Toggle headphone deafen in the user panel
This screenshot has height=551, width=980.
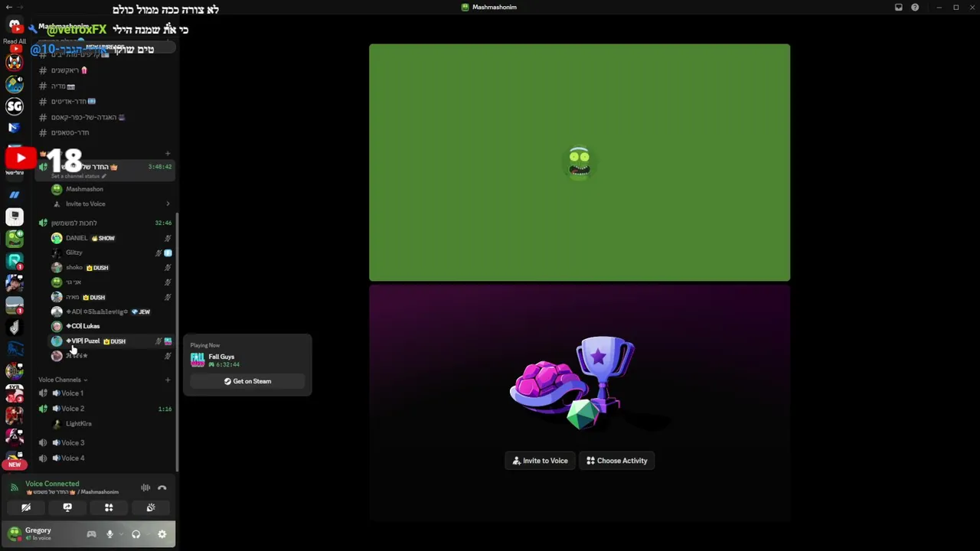[x=136, y=534]
